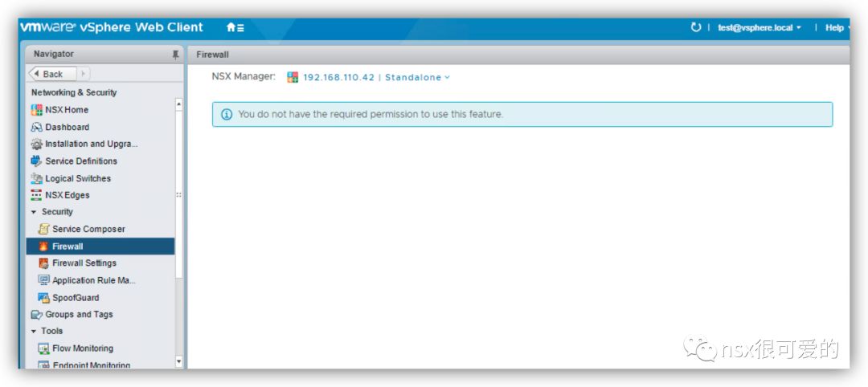Viewport: 868px width, 387px height.
Task: Click the Dashboard gauge icon
Action: [x=36, y=127]
